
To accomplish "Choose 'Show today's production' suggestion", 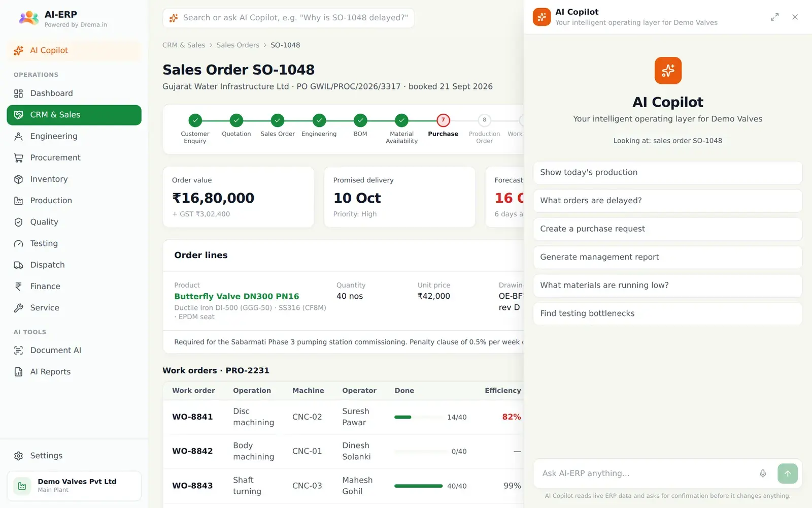I will pos(667,173).
